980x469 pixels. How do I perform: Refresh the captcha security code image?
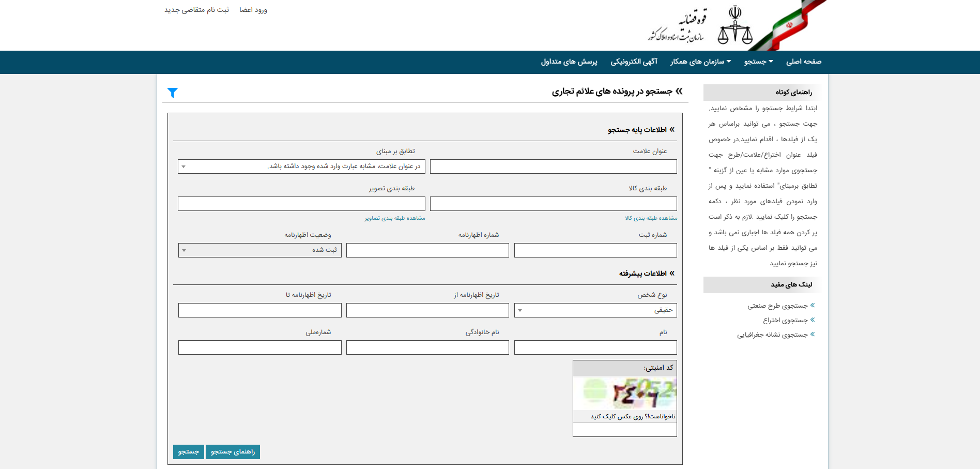tap(624, 394)
